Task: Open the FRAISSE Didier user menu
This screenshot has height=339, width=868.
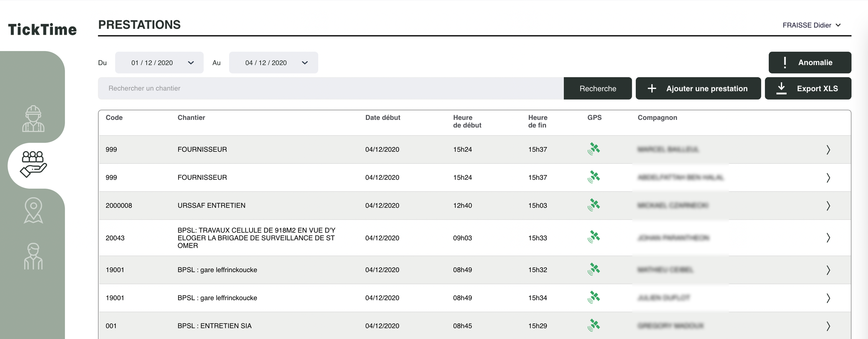Action: coord(812,25)
